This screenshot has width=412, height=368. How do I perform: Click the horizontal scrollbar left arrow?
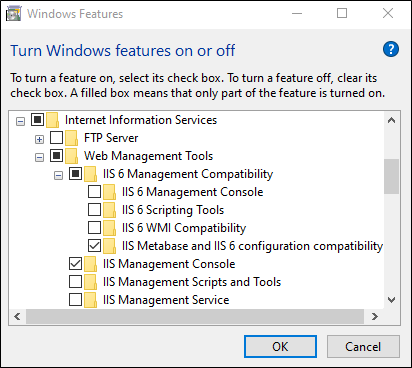click(17, 316)
